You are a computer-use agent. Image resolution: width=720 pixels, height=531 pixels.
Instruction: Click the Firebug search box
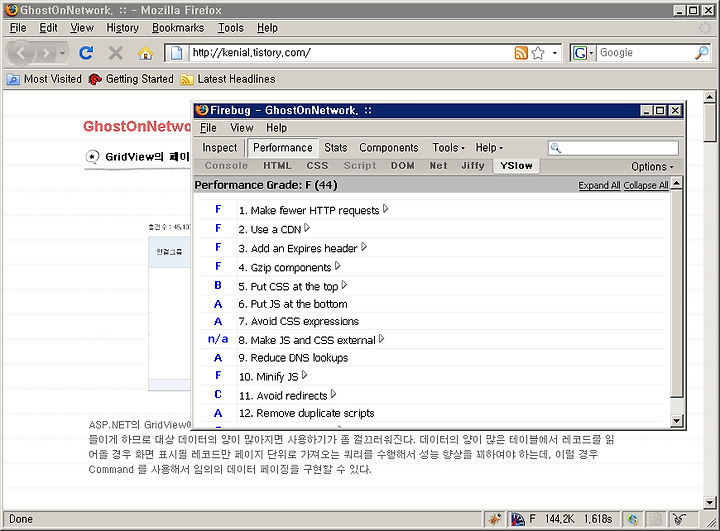coord(613,148)
